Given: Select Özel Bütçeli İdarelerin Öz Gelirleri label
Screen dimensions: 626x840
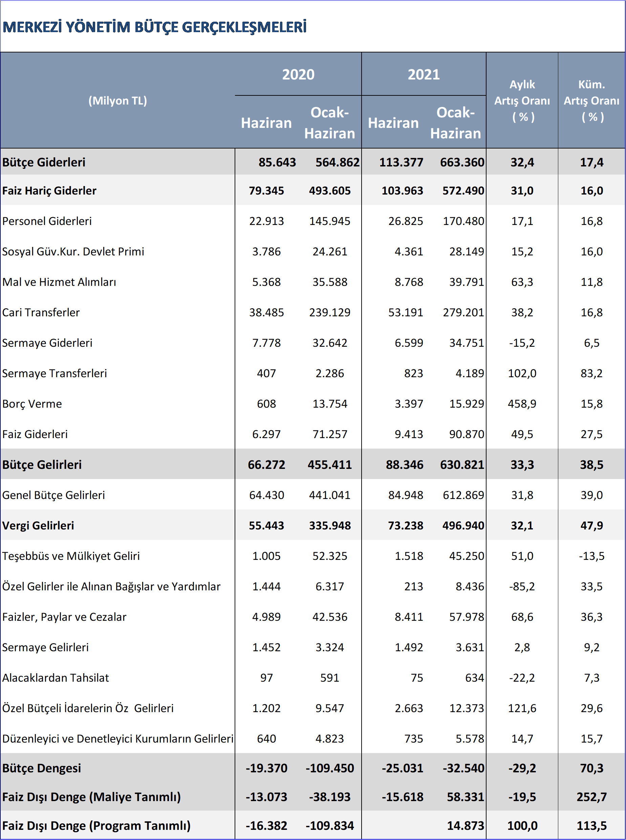Looking at the screenshot, I should pyautogui.click(x=88, y=708).
